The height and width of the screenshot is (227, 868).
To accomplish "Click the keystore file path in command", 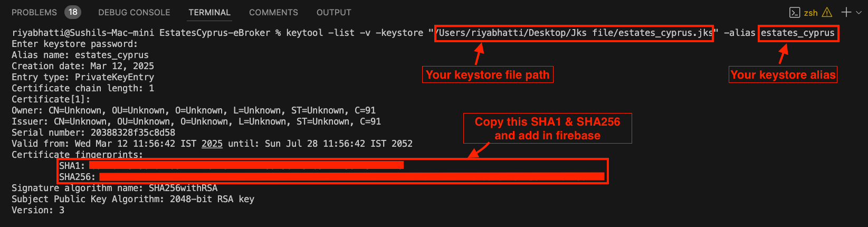I will [574, 33].
